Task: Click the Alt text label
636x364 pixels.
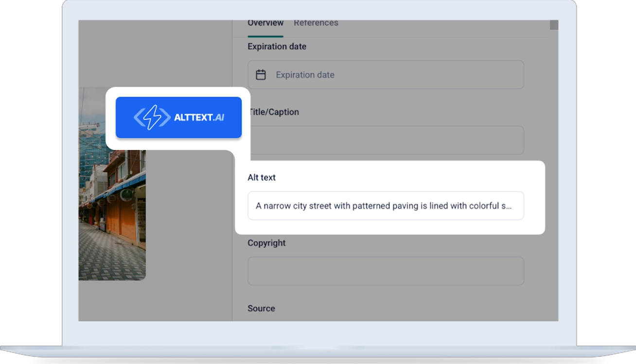Action: pos(262,177)
